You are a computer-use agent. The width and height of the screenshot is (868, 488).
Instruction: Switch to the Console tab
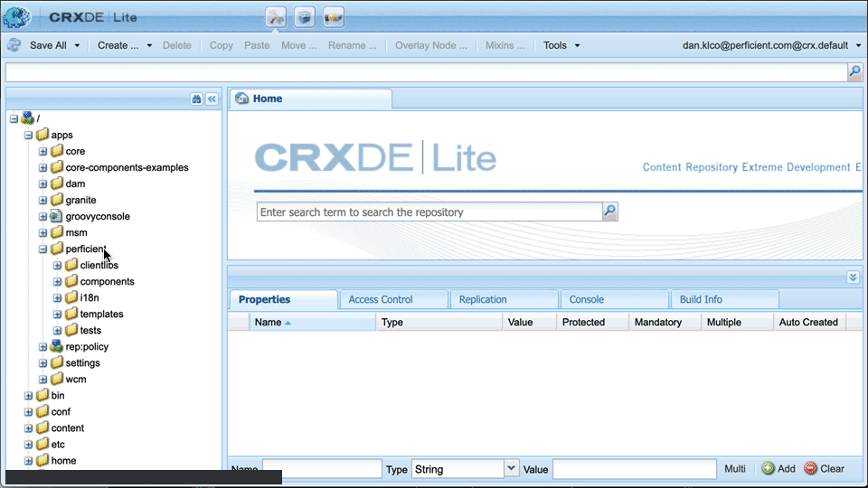[614, 299]
